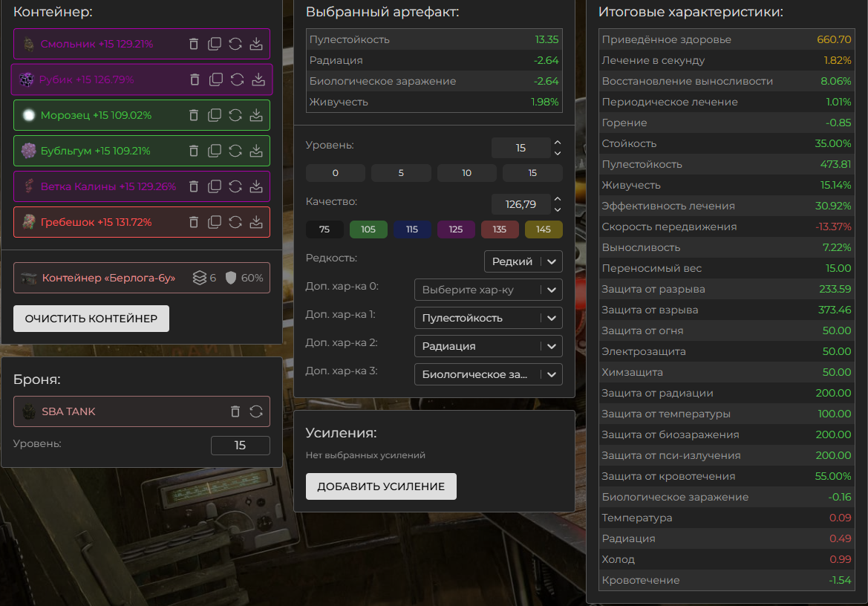Save the Рубик artifact via download icon

tap(258, 79)
